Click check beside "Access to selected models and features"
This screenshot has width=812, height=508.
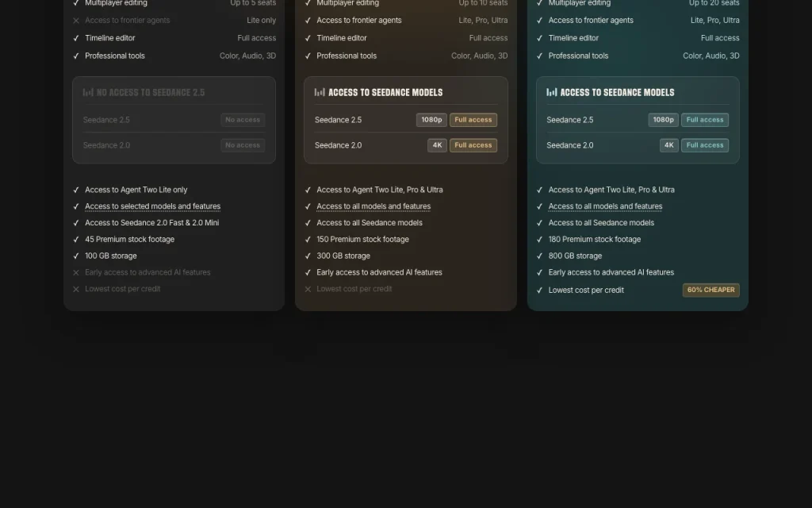tap(76, 206)
